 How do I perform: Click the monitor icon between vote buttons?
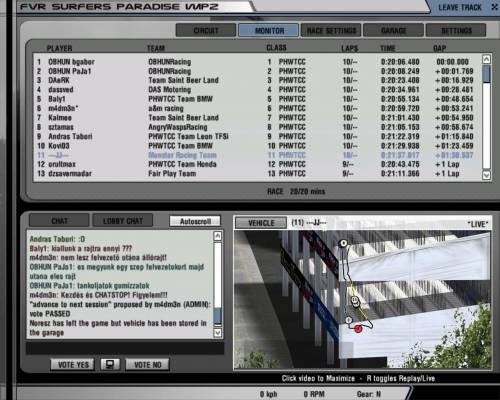click(110, 364)
